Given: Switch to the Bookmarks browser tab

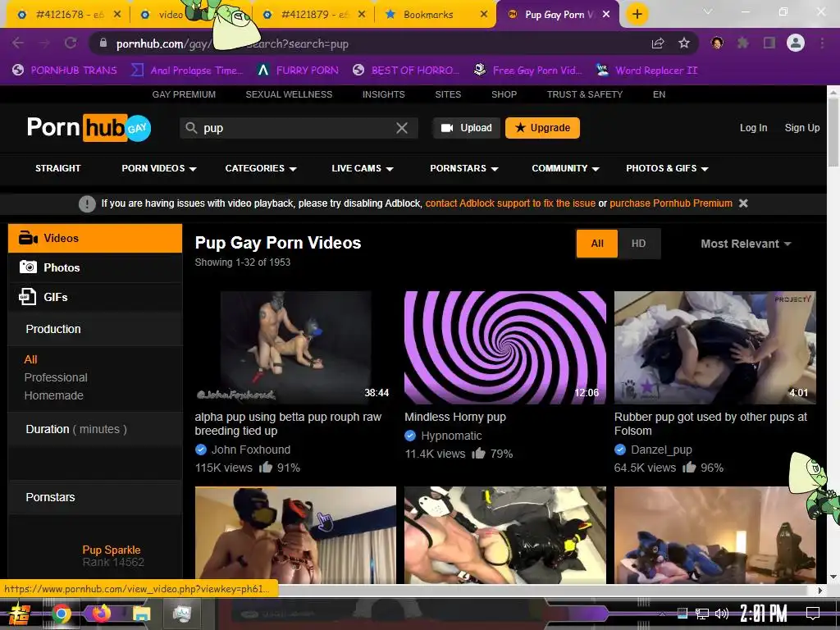Looking at the screenshot, I should click(435, 15).
